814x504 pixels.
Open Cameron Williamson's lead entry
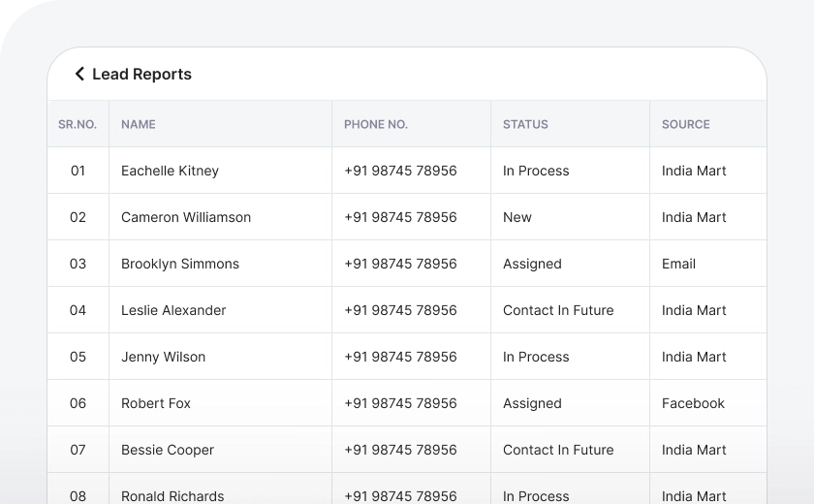(186, 217)
